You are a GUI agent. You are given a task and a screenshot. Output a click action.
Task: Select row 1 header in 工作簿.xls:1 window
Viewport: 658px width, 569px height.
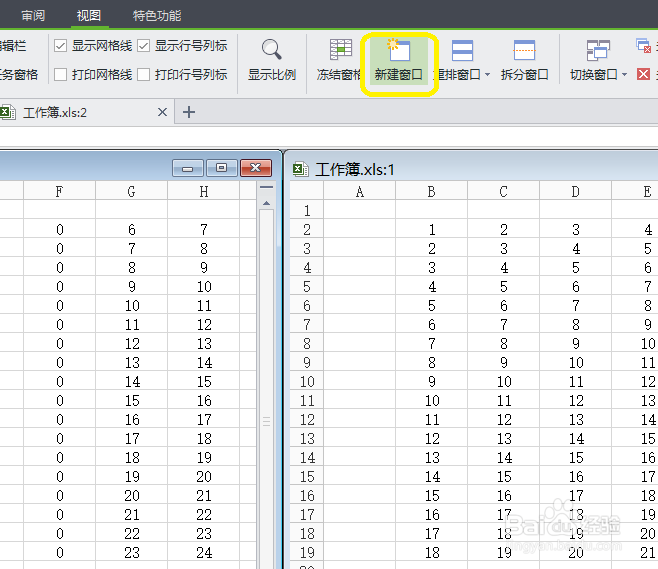point(307,210)
